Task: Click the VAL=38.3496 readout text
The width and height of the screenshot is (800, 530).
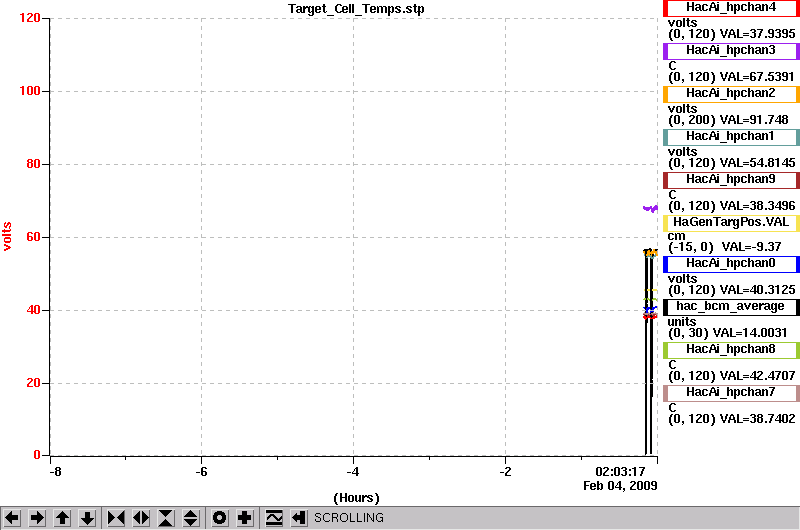Action: [x=757, y=206]
